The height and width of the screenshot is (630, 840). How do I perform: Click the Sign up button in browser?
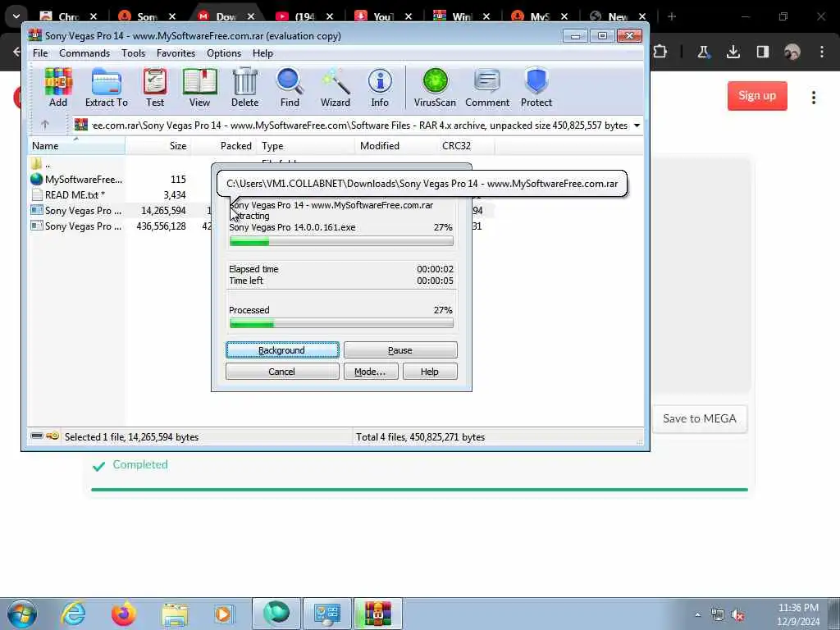pos(757,96)
